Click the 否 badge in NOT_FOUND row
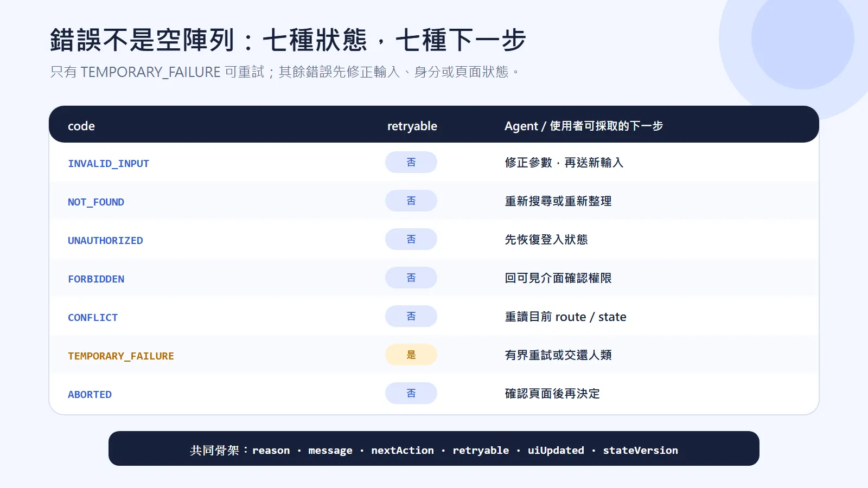Image resolution: width=868 pixels, height=488 pixels. point(411,201)
